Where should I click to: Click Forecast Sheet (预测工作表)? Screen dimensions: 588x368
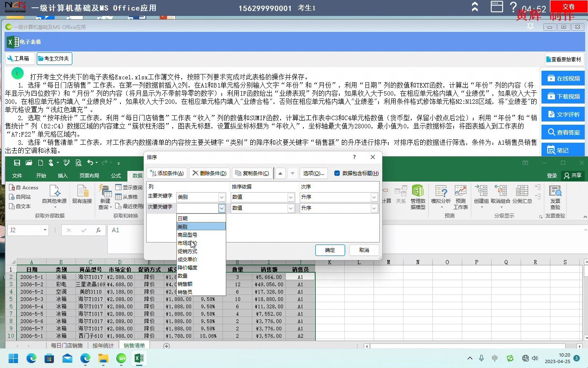pyautogui.click(x=461, y=197)
